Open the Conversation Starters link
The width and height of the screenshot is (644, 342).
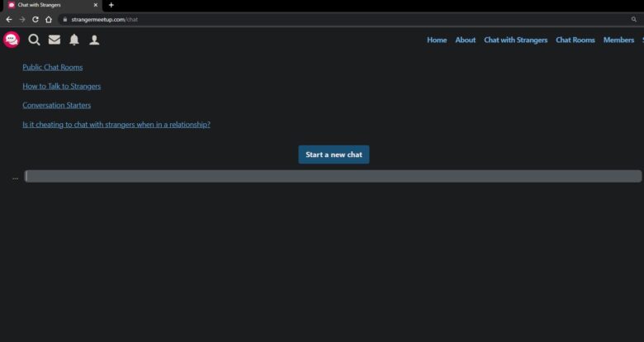click(57, 105)
